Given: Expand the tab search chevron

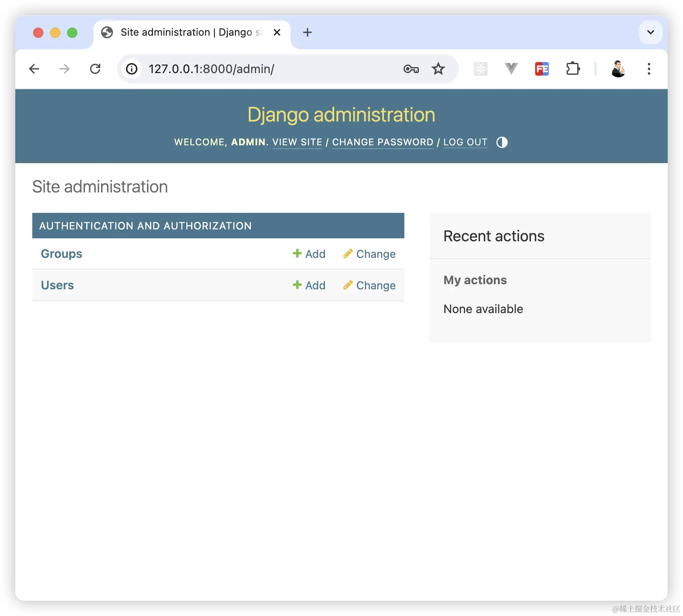Looking at the screenshot, I should (x=650, y=32).
